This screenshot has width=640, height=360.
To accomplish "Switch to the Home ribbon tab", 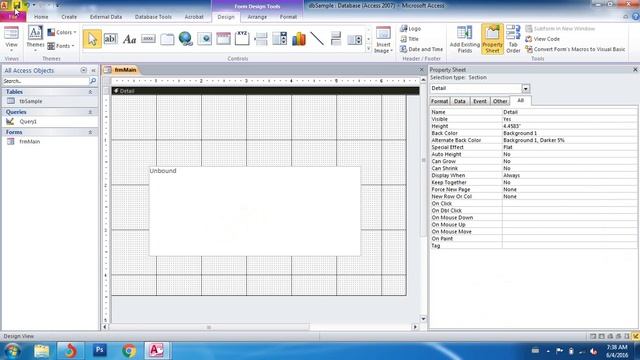I will (41, 17).
